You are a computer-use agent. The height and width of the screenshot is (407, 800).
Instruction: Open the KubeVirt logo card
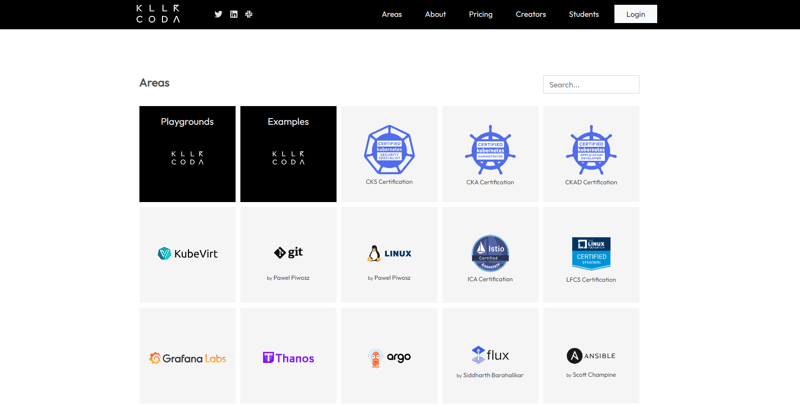click(187, 255)
